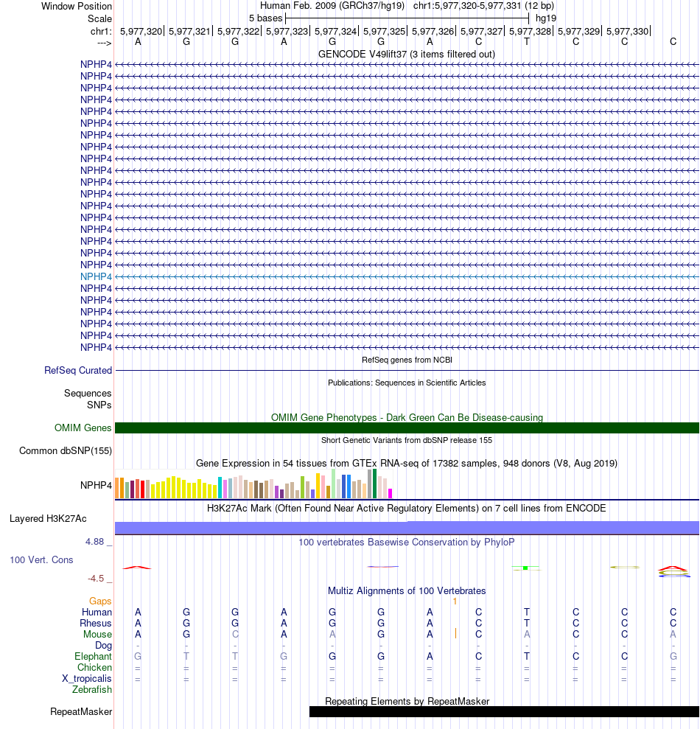Screen dimensions: 700x729
Task: Click the orange gap count 1 marker
Action: pyautogui.click(x=455, y=601)
